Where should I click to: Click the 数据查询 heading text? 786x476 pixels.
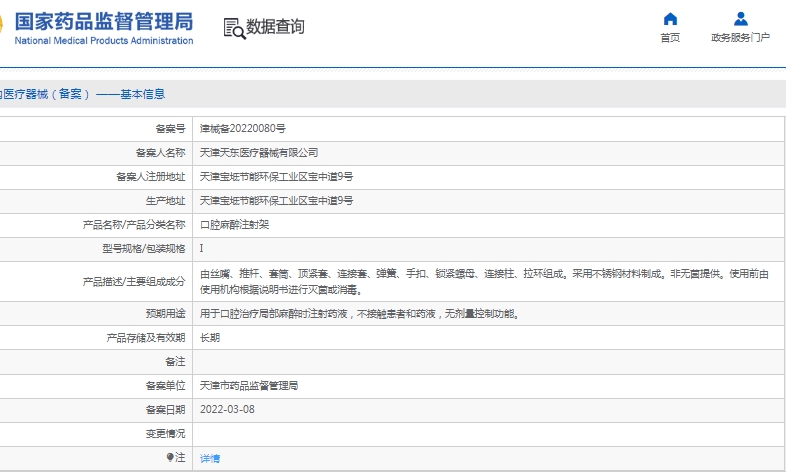point(275,27)
